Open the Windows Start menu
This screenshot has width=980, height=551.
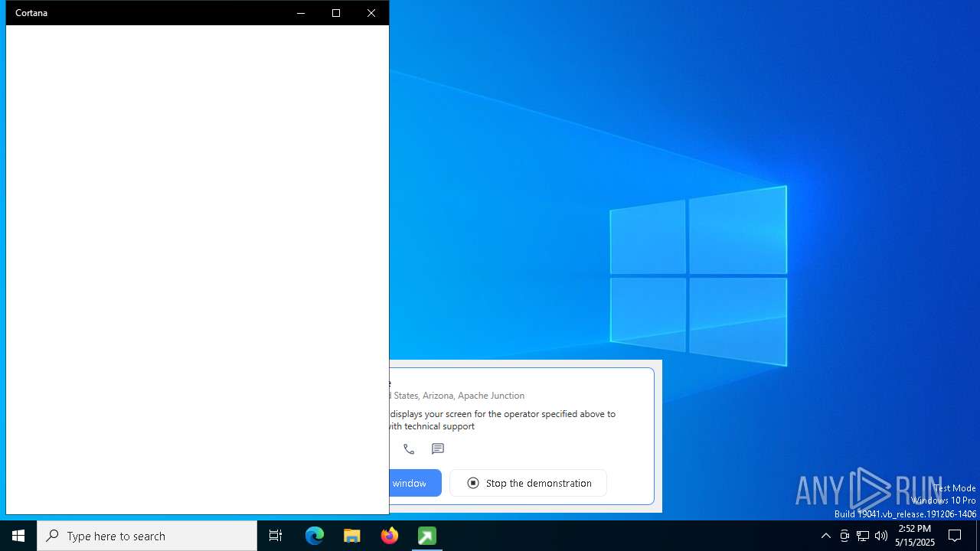[18, 536]
